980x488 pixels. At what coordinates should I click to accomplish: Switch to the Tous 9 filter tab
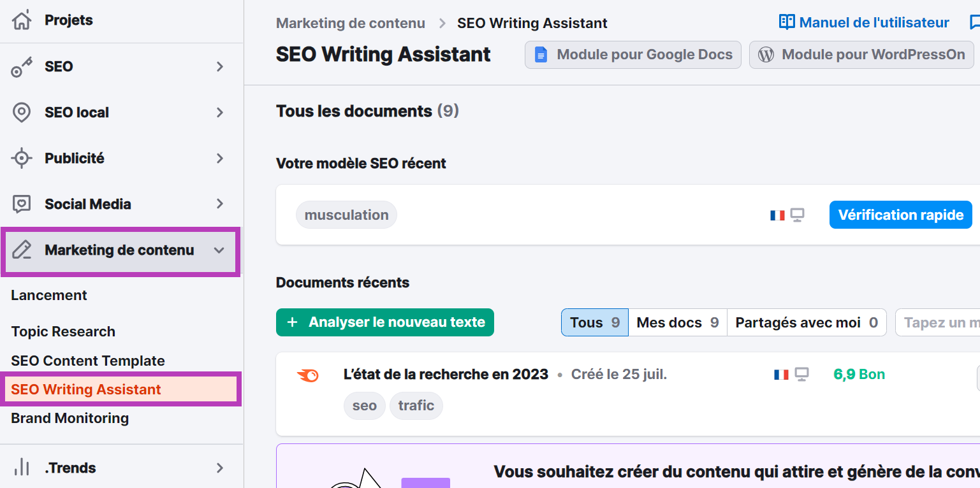(595, 322)
